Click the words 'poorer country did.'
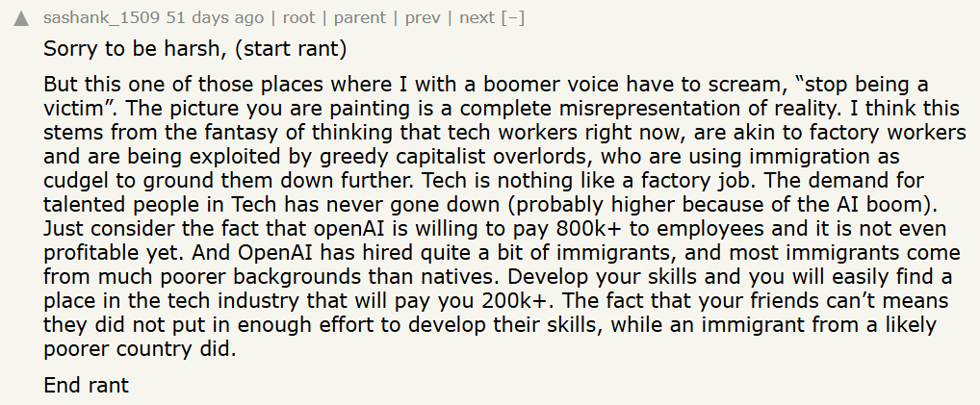Screen dimensions: 980x405 coord(140,349)
